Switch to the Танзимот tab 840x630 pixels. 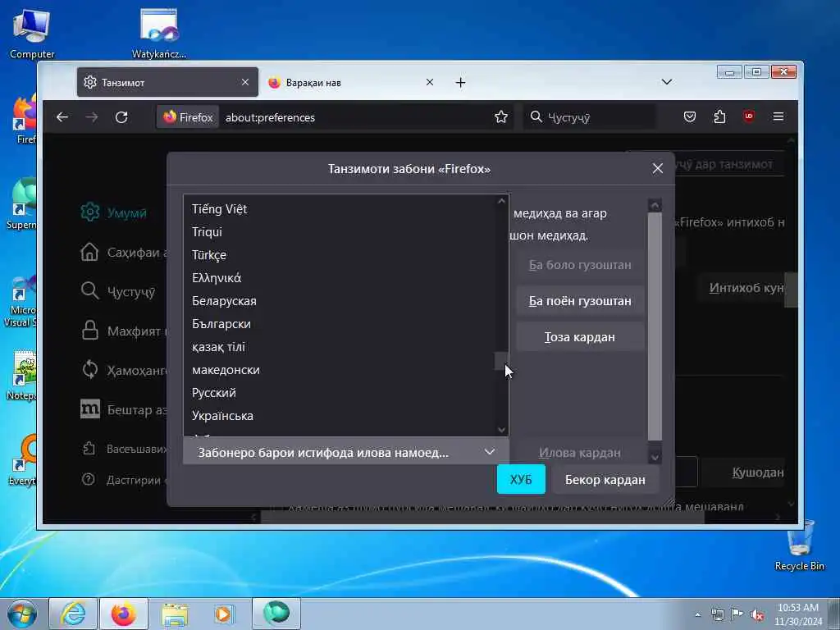[x=167, y=82]
